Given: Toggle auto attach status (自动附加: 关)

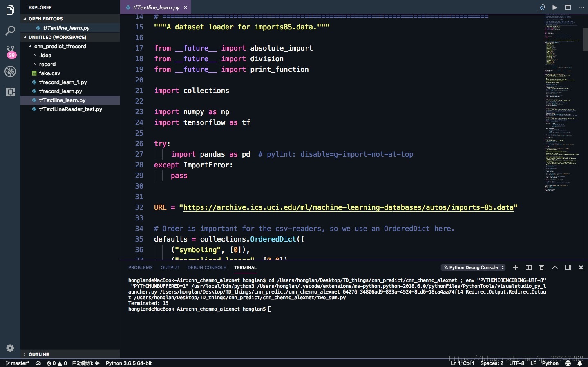Looking at the screenshot, I should (x=86, y=363).
